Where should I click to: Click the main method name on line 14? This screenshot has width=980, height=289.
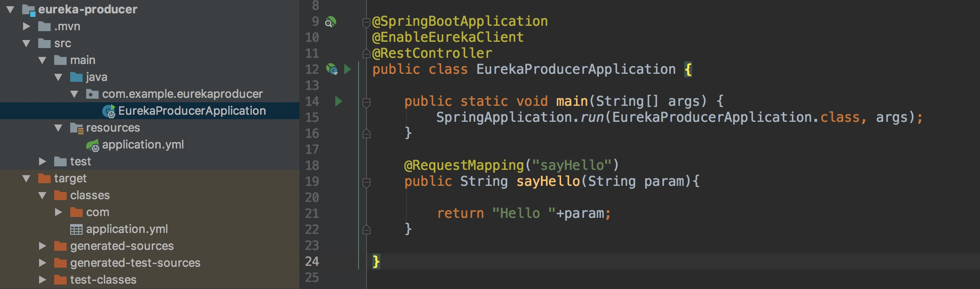click(x=572, y=101)
